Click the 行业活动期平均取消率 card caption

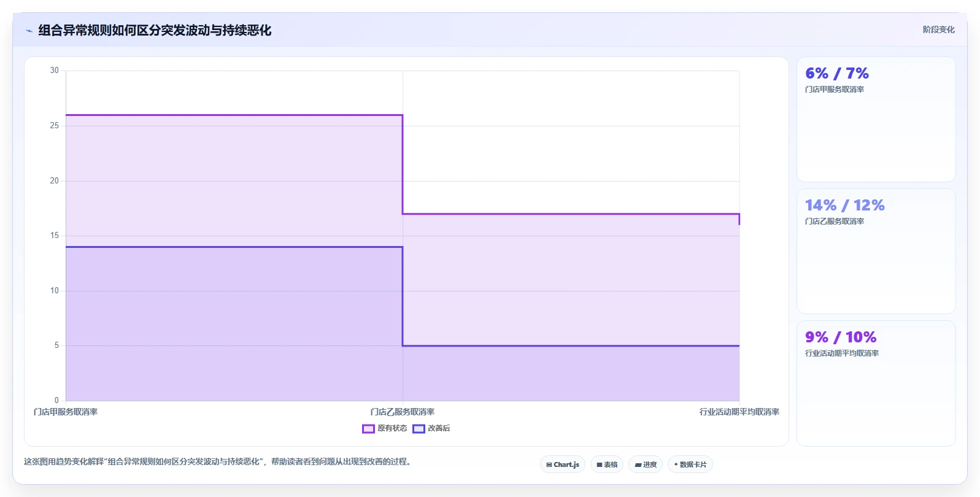pyautogui.click(x=842, y=353)
